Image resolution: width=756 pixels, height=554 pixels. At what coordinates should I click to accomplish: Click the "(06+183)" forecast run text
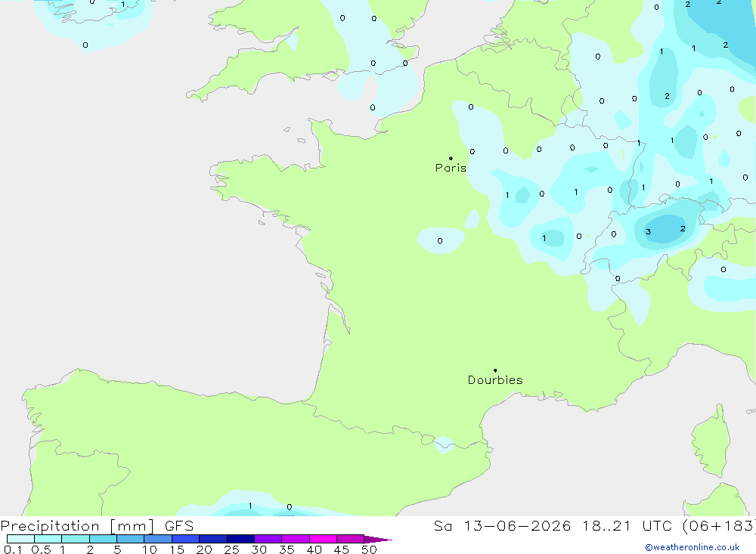tap(720, 525)
